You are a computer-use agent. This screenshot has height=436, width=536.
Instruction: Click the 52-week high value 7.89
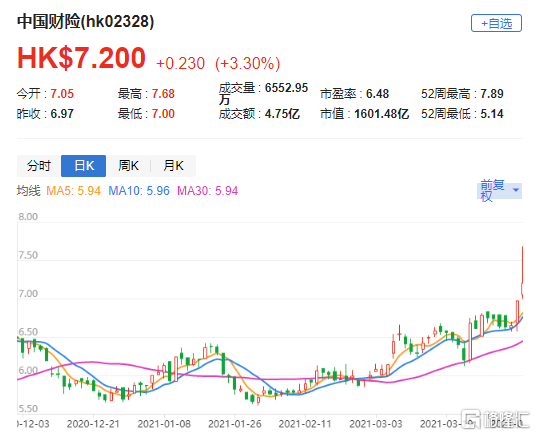[492, 94]
